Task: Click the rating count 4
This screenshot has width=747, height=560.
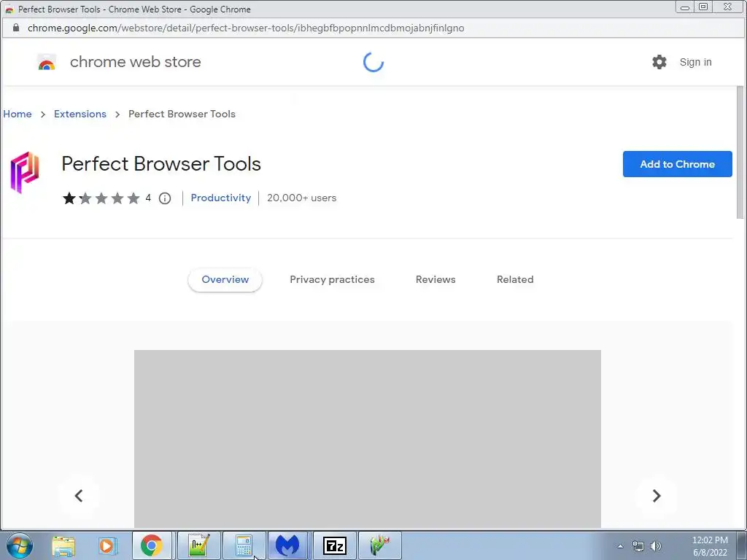Action: pyautogui.click(x=148, y=198)
